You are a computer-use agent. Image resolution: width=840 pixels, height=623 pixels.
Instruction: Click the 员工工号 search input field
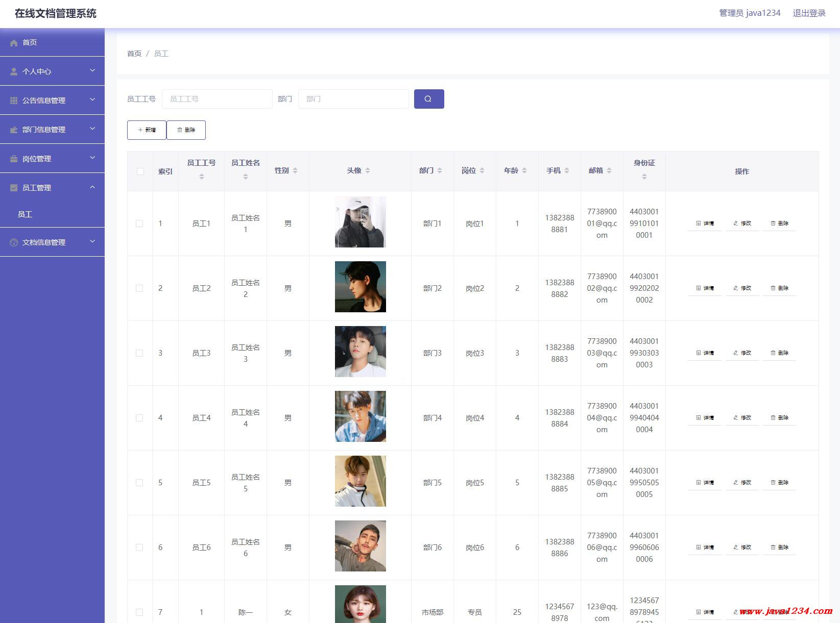pyautogui.click(x=217, y=99)
